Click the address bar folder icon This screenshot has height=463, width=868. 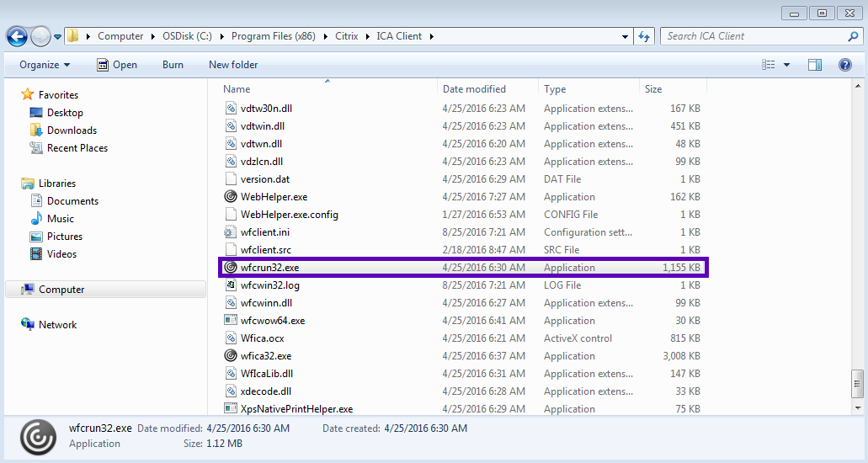(x=73, y=36)
